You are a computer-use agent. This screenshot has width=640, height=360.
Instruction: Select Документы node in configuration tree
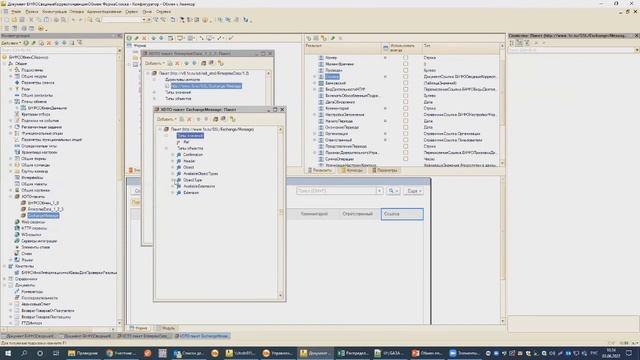[x=25, y=285]
